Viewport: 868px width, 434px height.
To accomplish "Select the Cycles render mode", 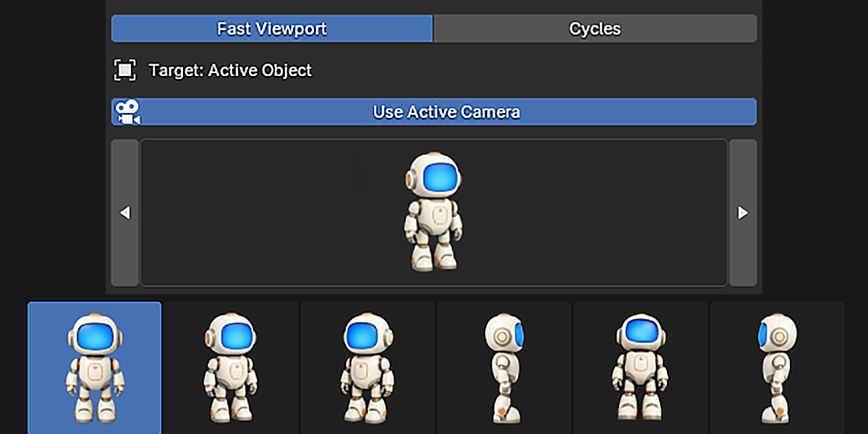I will (x=595, y=29).
